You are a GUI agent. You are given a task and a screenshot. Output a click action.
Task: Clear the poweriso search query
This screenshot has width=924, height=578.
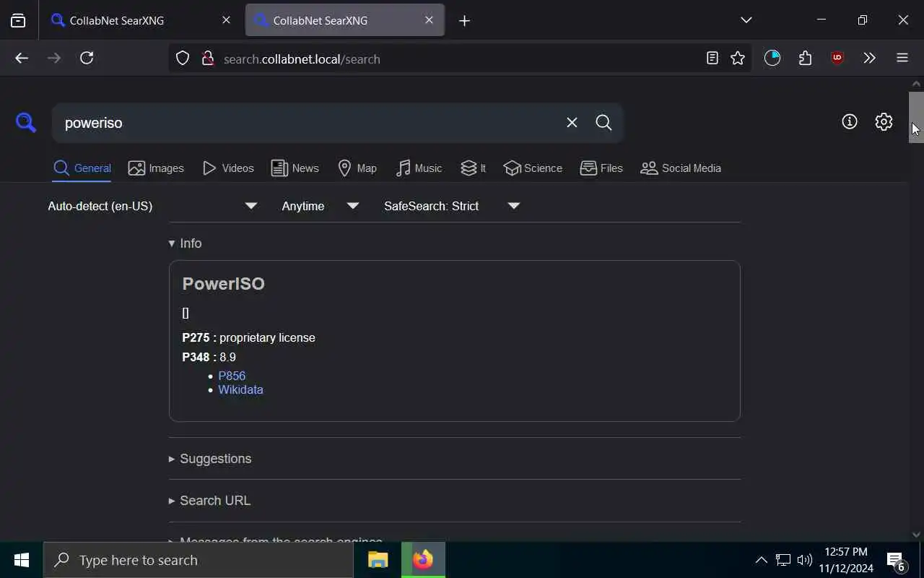[x=572, y=123]
